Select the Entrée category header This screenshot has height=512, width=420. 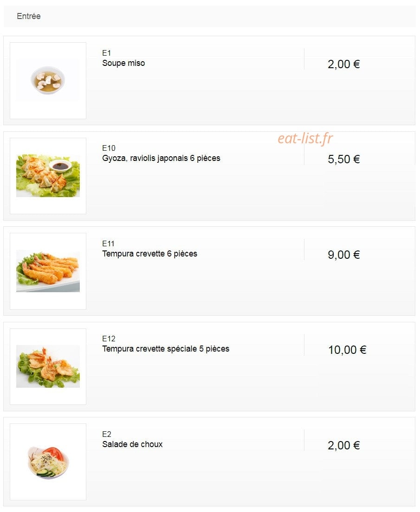click(x=29, y=16)
